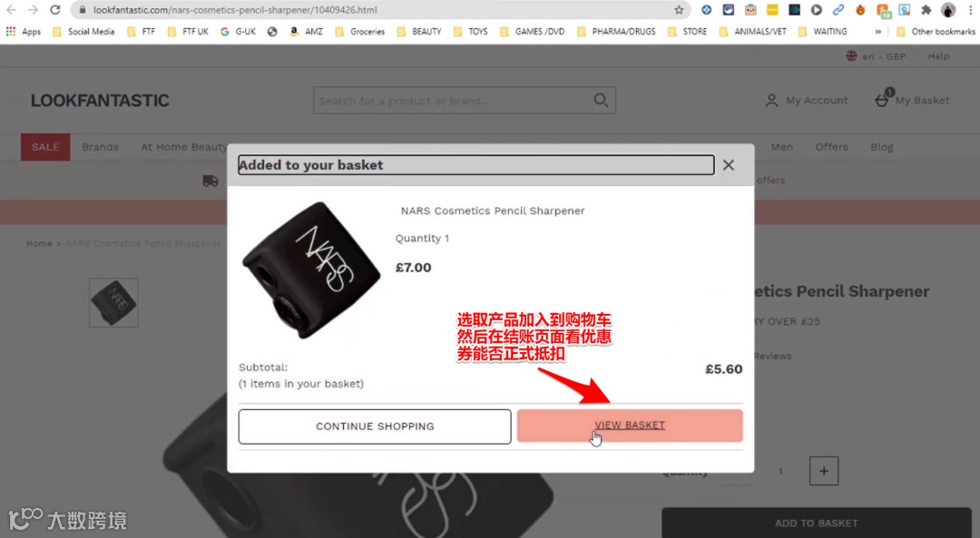
Task: Select the NARS sharpener thumbnail image
Action: (113, 303)
